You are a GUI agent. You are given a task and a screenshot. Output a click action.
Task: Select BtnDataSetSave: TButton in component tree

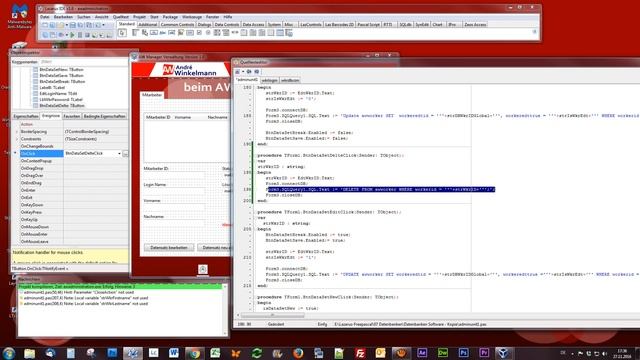(61, 76)
